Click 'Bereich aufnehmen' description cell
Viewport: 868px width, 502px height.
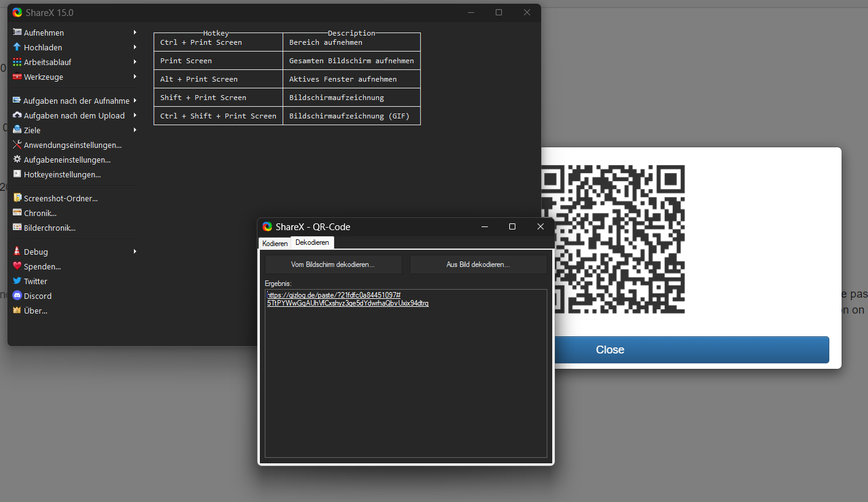pyautogui.click(x=351, y=42)
